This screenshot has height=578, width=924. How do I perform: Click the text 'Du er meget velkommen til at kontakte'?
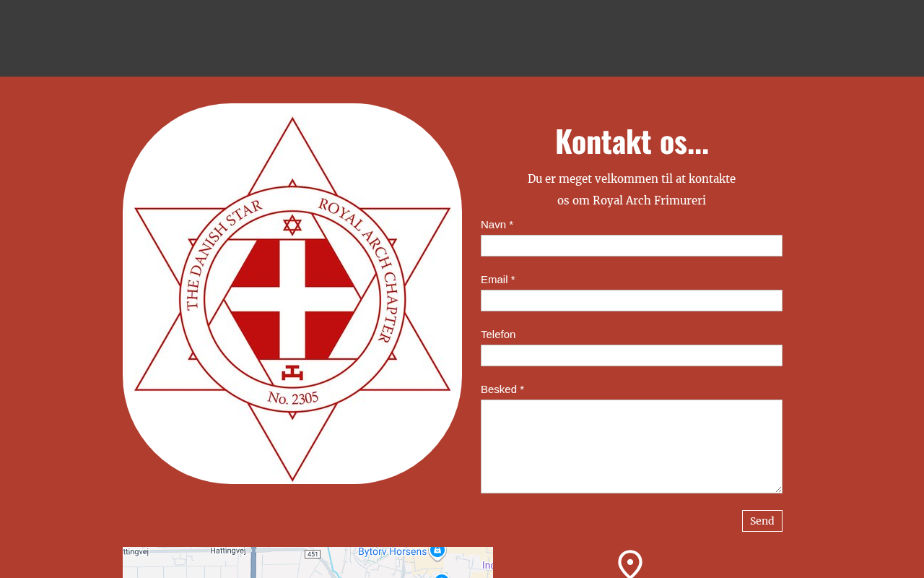[x=632, y=178]
